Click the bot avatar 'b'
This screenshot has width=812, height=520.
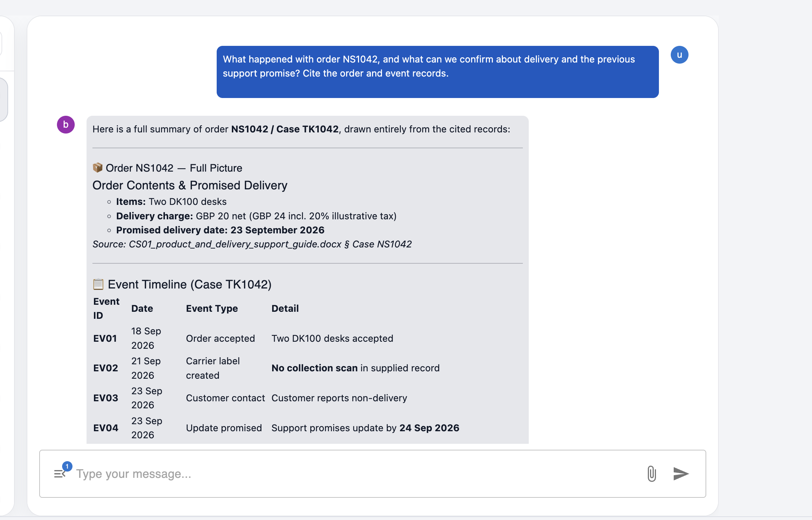coord(66,125)
